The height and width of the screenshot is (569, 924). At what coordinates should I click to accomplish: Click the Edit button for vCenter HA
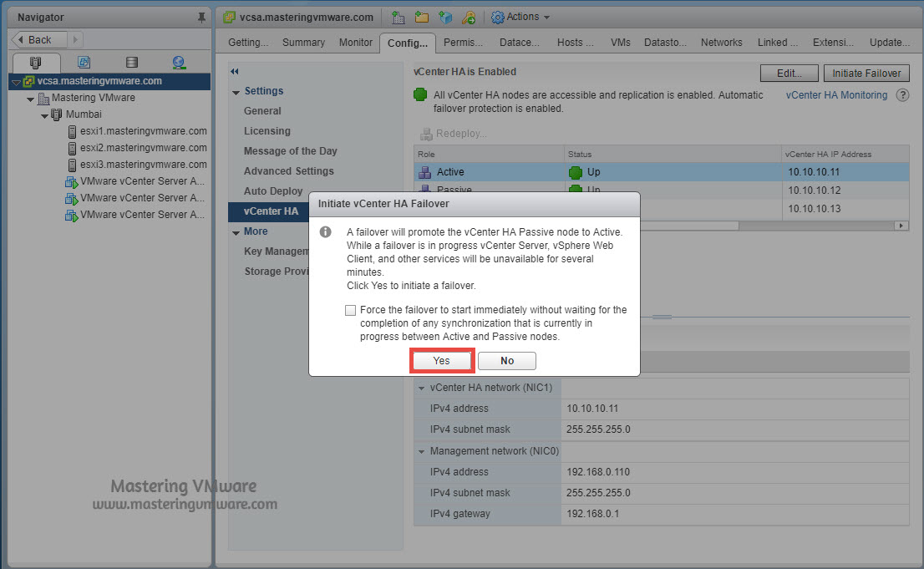click(x=788, y=73)
